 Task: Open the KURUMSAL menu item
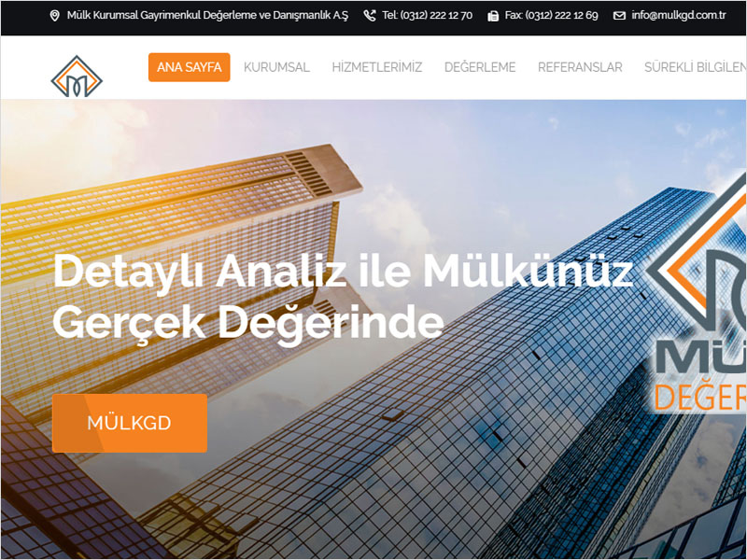click(x=276, y=67)
